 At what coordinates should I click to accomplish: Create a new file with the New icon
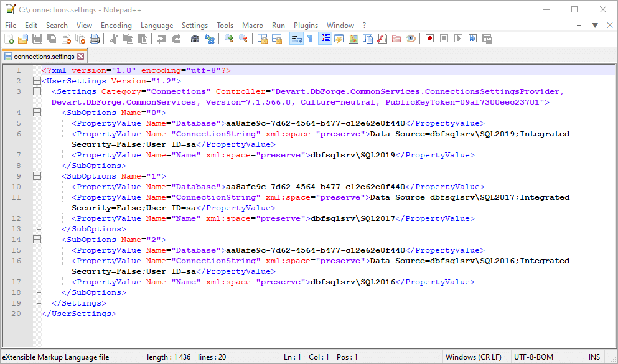(9, 39)
